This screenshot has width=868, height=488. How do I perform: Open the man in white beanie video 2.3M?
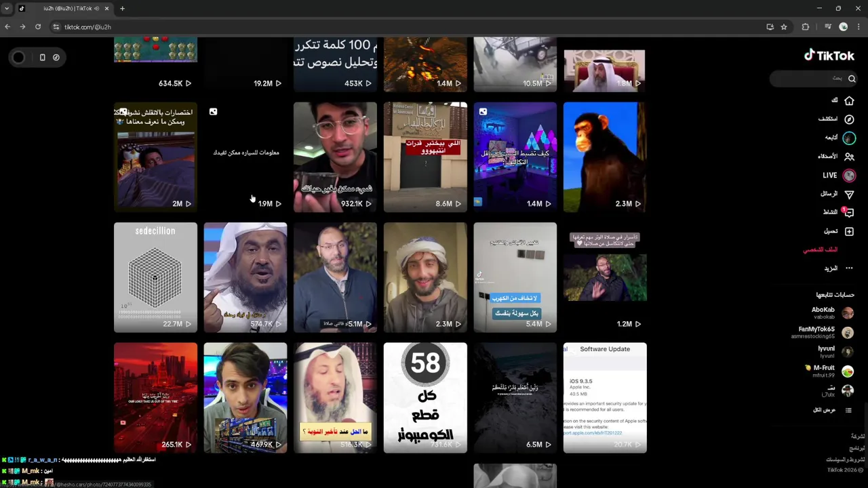(425, 277)
